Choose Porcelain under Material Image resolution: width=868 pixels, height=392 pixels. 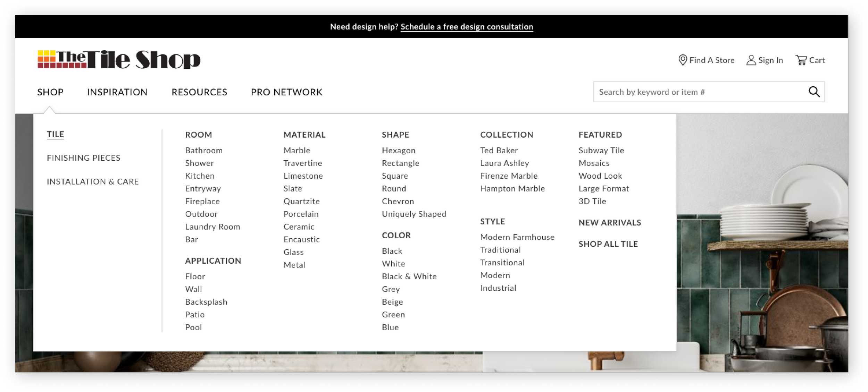[x=301, y=214]
